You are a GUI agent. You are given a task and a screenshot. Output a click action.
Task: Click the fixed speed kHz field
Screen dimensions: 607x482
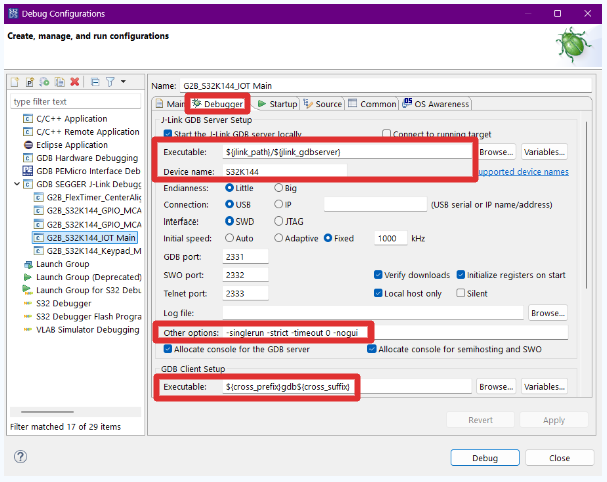click(391, 238)
